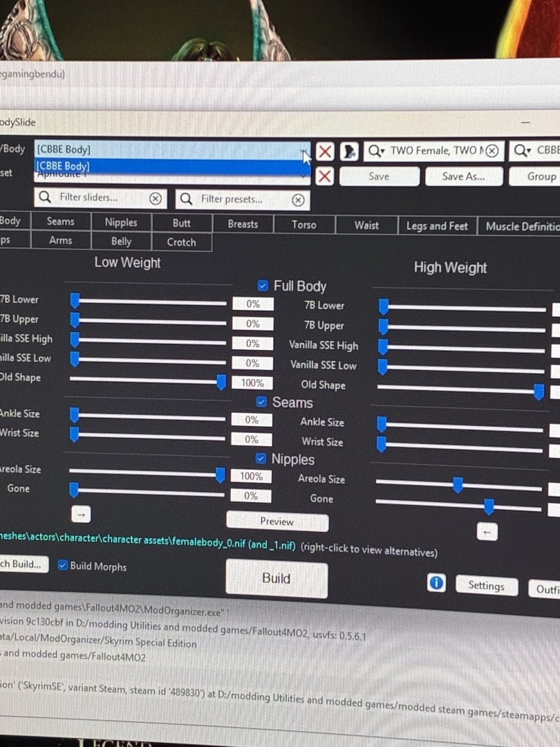Image resolution: width=560 pixels, height=747 pixels.
Task: Clear the Filter presets field
Action: click(298, 200)
